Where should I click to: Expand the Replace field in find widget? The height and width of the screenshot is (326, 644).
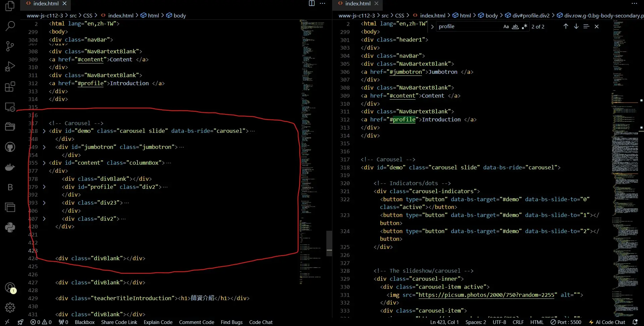click(x=432, y=26)
